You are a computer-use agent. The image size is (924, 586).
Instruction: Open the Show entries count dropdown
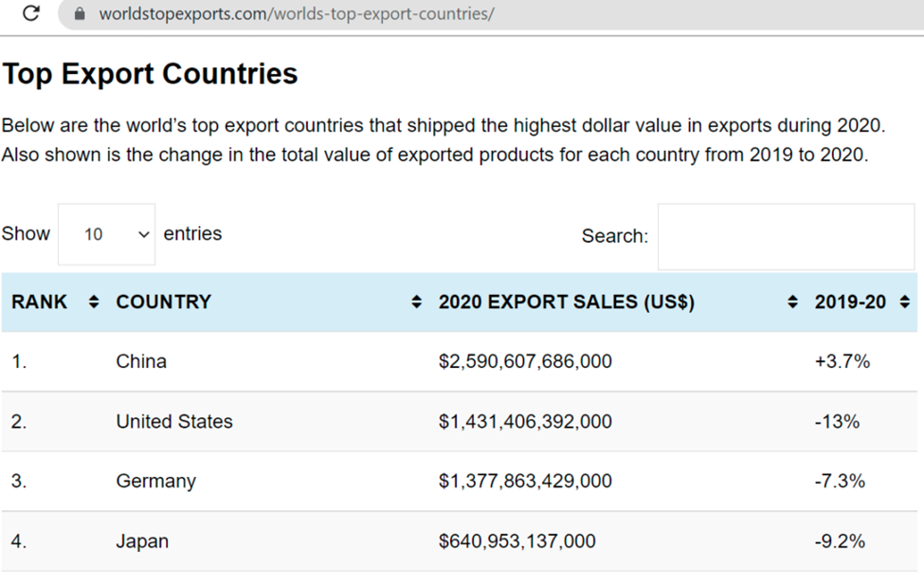(106, 234)
